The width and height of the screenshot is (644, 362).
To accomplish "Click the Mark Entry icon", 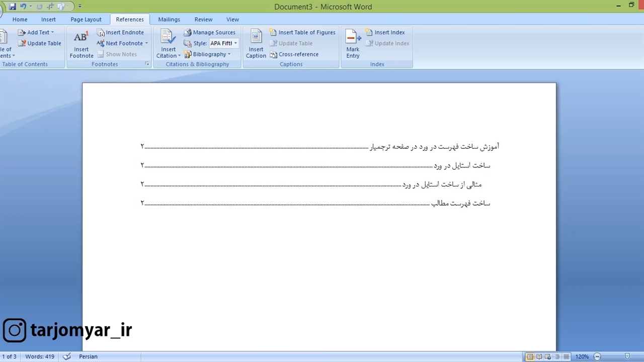I will pyautogui.click(x=353, y=43).
